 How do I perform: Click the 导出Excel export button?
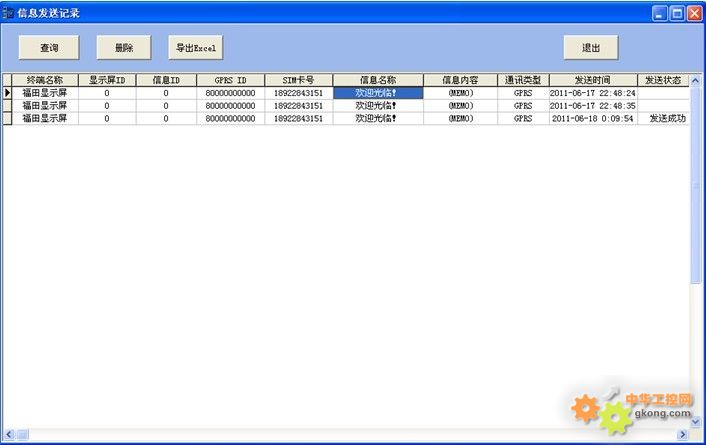[x=196, y=47]
